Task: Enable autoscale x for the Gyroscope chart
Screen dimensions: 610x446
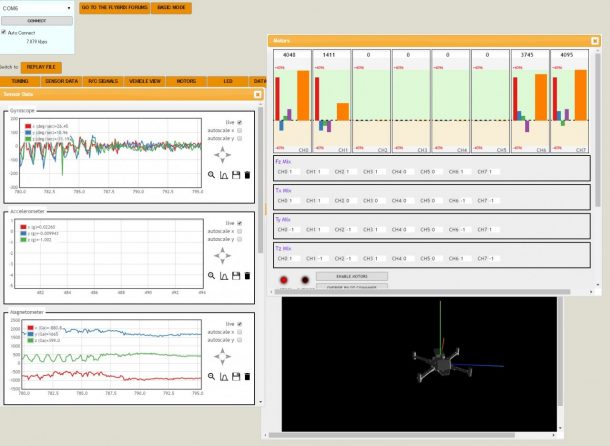Action: 240,130
